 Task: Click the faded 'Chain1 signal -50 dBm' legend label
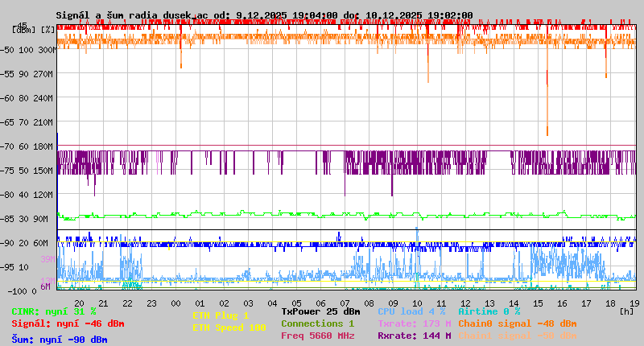click(x=517, y=336)
